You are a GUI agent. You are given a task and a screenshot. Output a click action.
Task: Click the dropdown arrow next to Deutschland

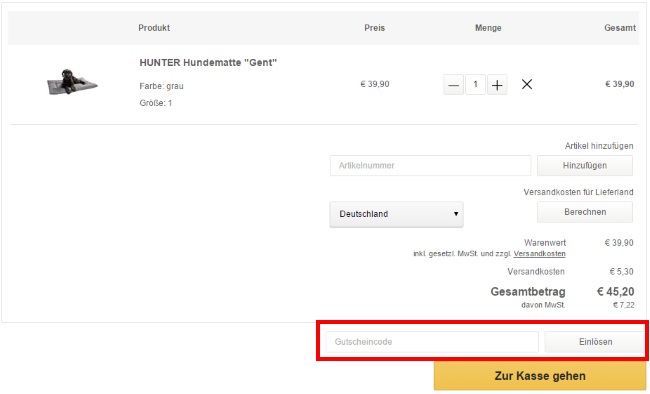[456, 214]
